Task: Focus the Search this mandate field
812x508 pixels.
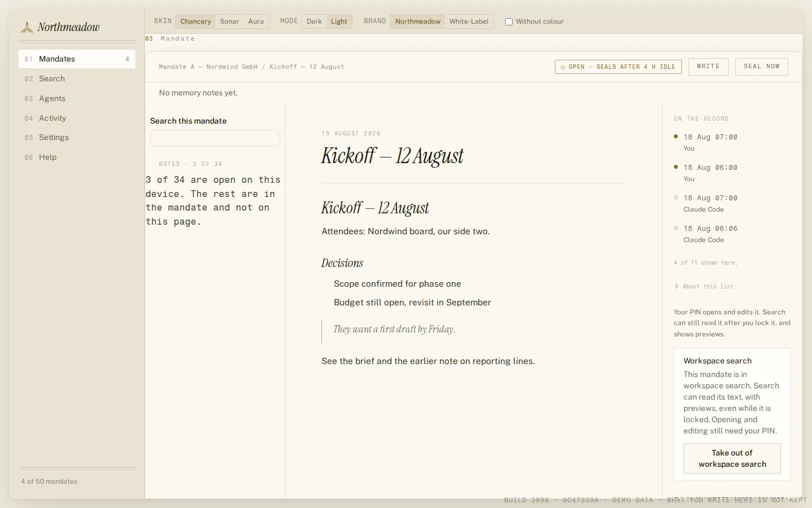Action: (215, 138)
